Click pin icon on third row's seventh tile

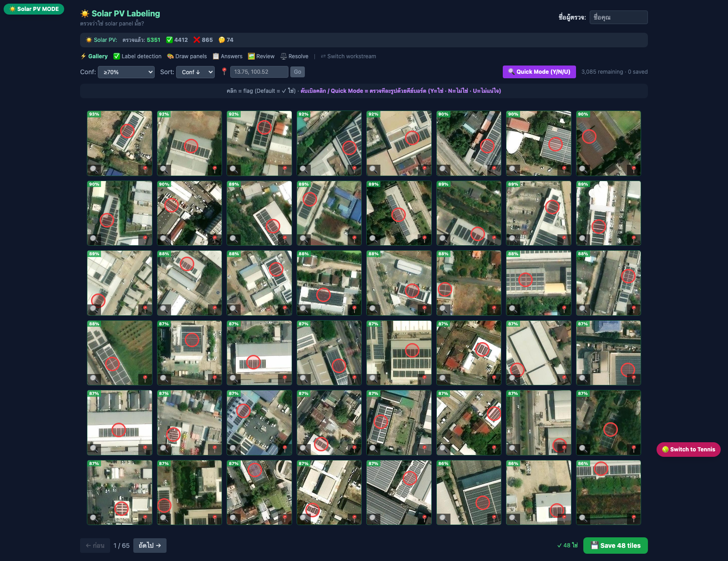(x=564, y=309)
